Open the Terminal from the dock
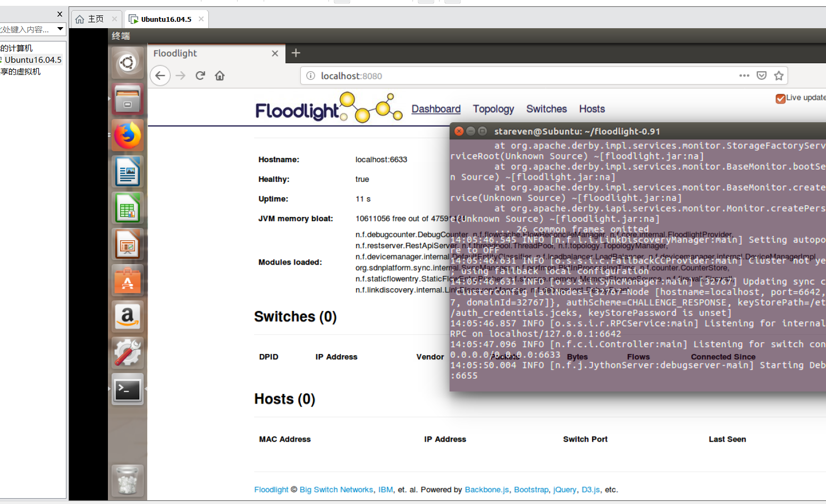Viewport: 826px width, 504px height. pos(128,390)
